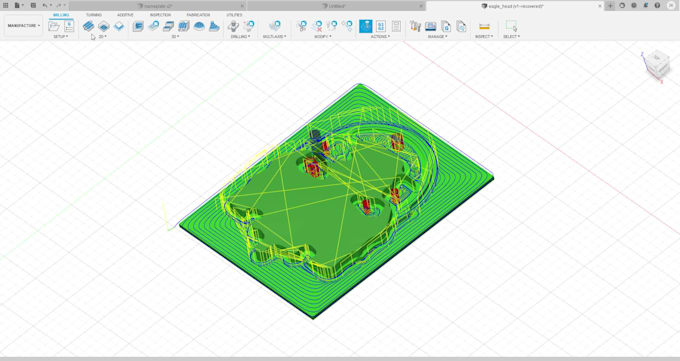Expand the Setup group dropdown
This screenshot has width=680, height=361.
[60, 36]
